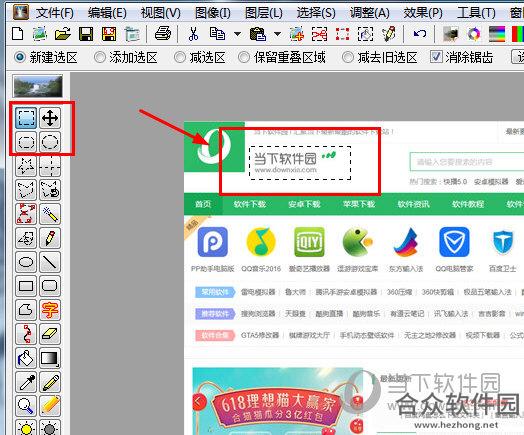Click the New file icon

[x=17, y=34]
